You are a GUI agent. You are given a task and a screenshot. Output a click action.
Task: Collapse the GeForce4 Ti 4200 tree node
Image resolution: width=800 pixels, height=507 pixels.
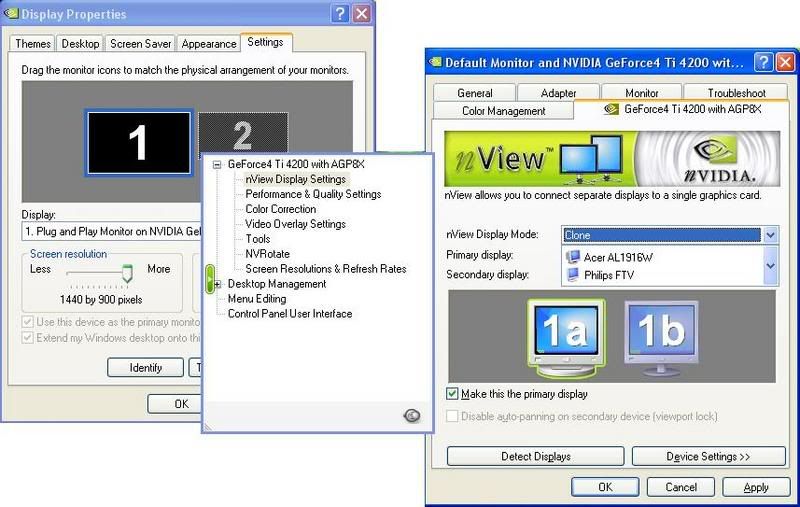tap(217, 164)
